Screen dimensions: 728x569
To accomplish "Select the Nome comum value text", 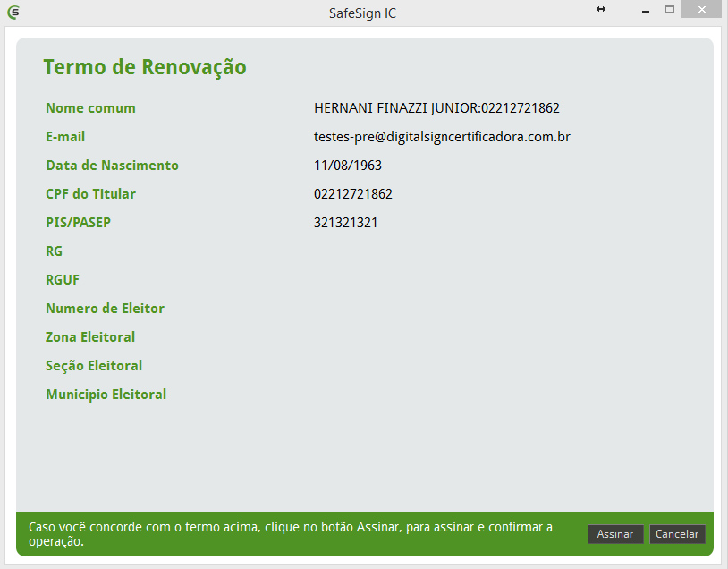I will coord(436,108).
